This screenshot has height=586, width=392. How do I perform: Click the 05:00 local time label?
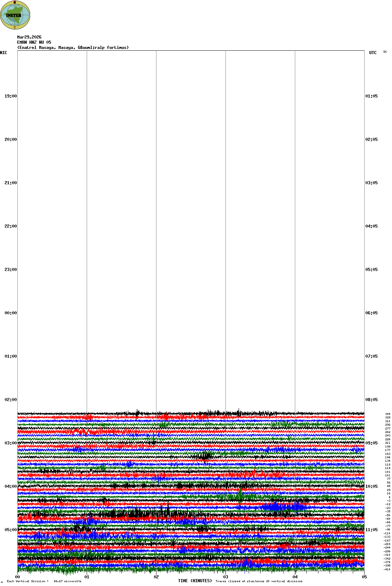click(x=10, y=530)
